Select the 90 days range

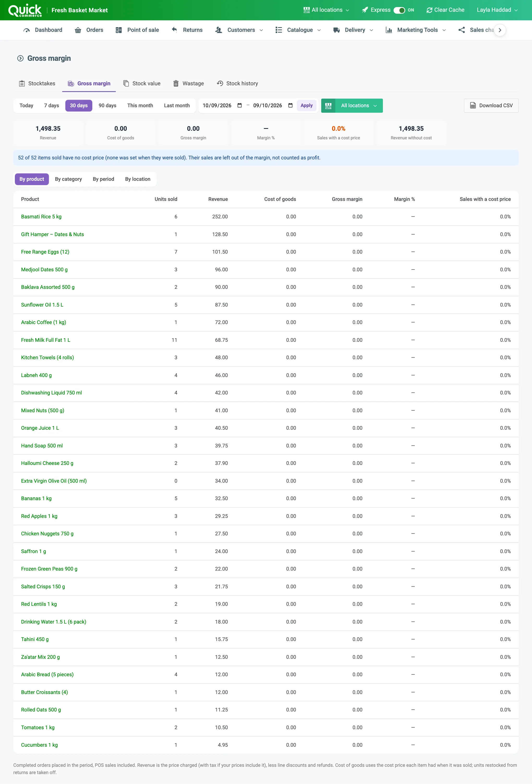107,106
